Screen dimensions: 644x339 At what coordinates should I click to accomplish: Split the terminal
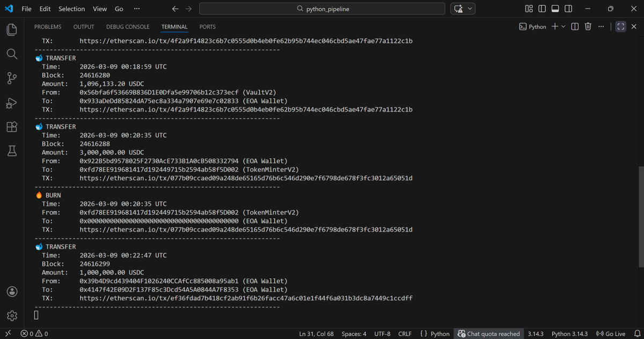tap(575, 26)
